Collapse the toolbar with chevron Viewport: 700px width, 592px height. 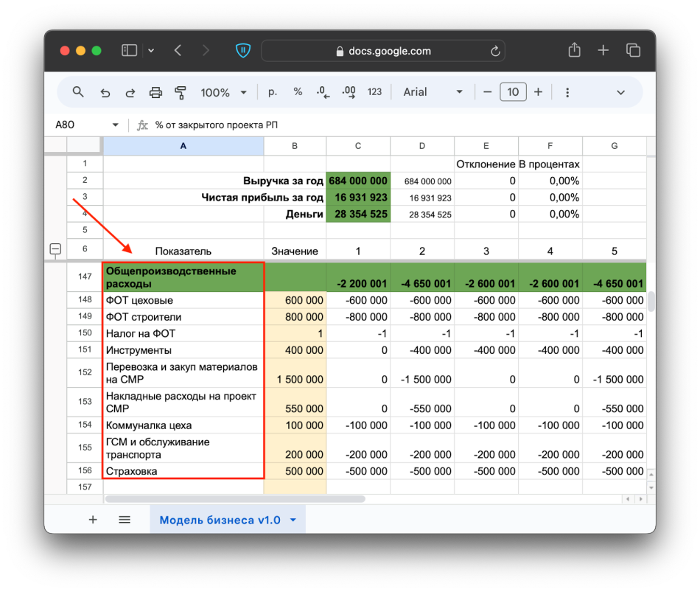tap(620, 92)
